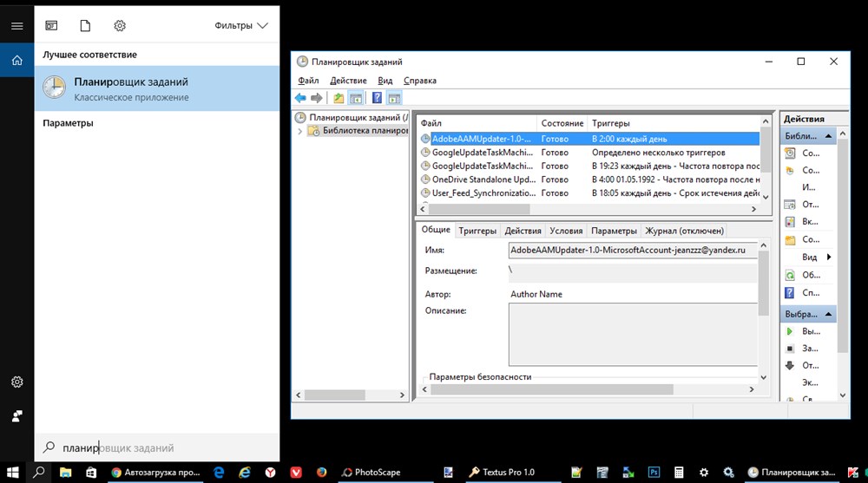
Task: Click the Help icon in the toolbar
Action: [377, 98]
